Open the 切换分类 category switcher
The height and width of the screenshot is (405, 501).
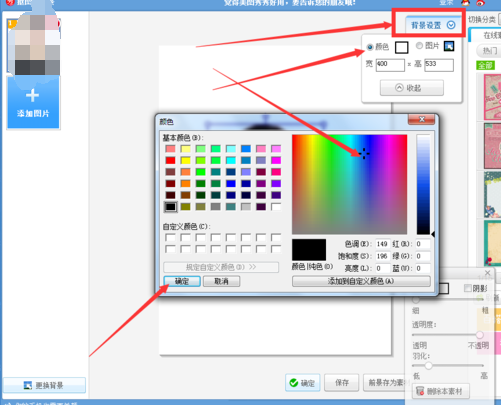(x=482, y=20)
